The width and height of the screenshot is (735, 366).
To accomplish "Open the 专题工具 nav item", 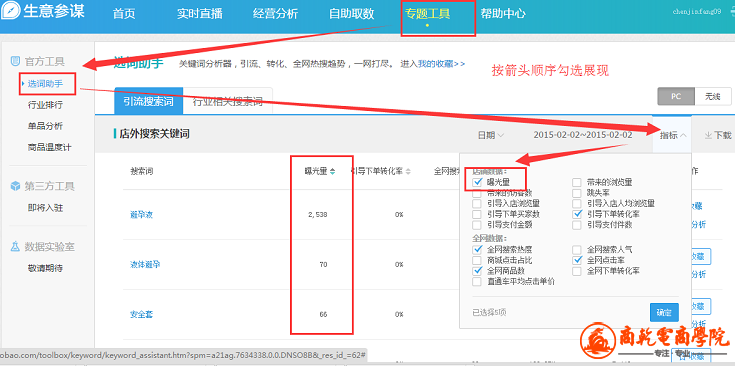I will pos(427,14).
